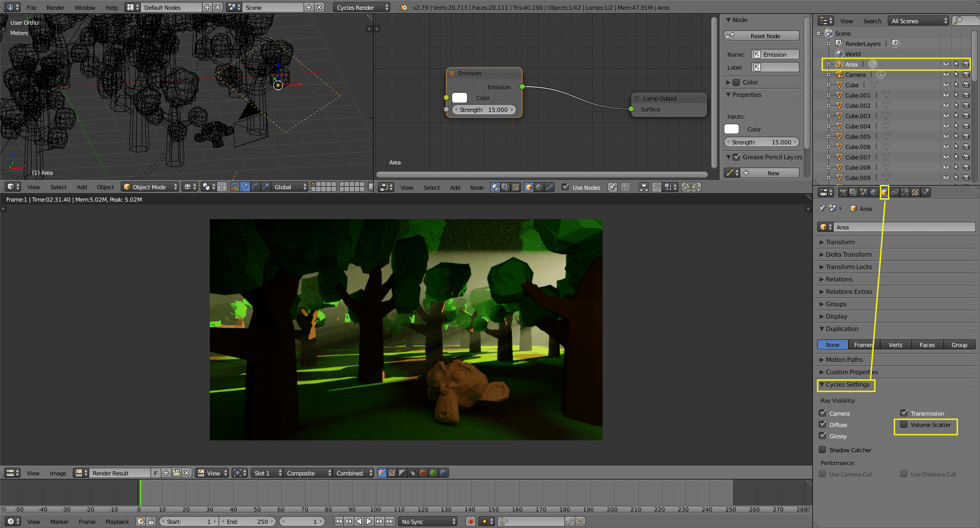Image resolution: width=980 pixels, height=528 pixels.
Task: Open the Object Mode dropdown
Action: pos(150,187)
